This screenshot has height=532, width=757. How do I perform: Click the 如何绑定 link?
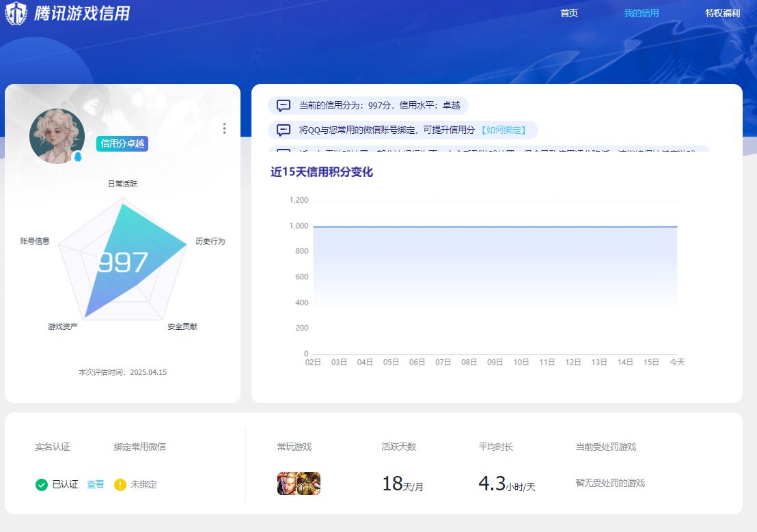tap(504, 130)
